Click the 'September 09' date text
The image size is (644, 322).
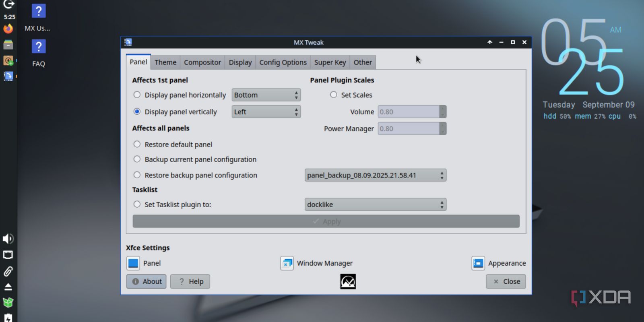609,105
